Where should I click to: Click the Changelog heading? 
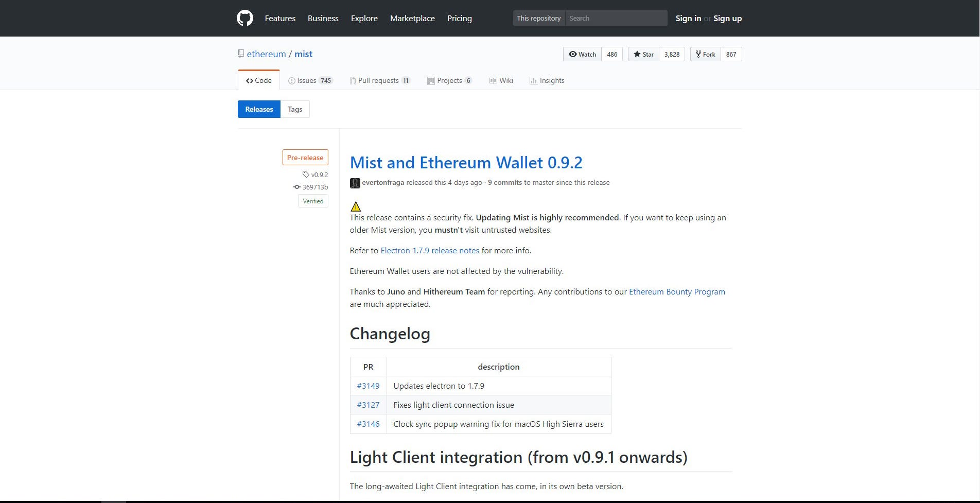[390, 334]
